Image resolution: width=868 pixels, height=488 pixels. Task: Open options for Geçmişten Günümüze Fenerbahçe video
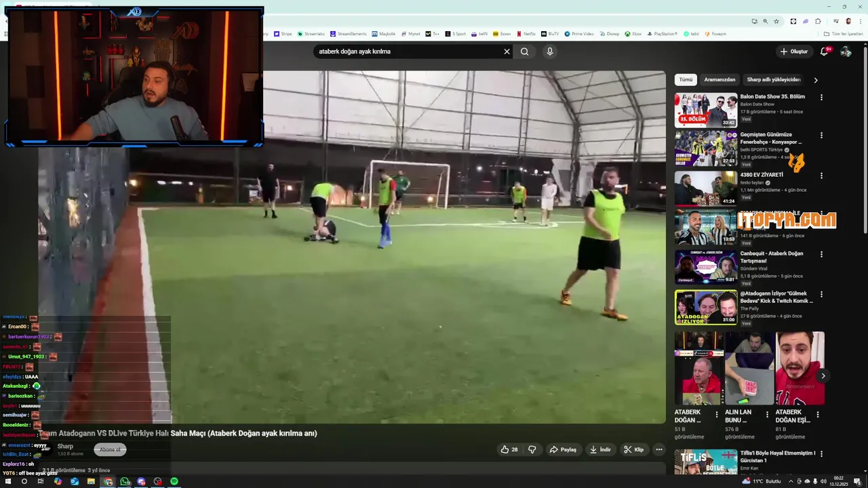[x=821, y=136]
